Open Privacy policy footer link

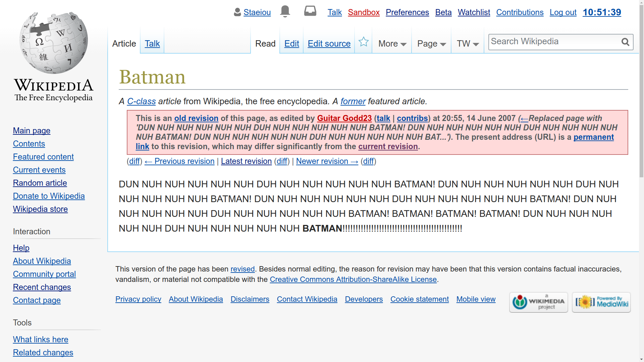click(138, 299)
